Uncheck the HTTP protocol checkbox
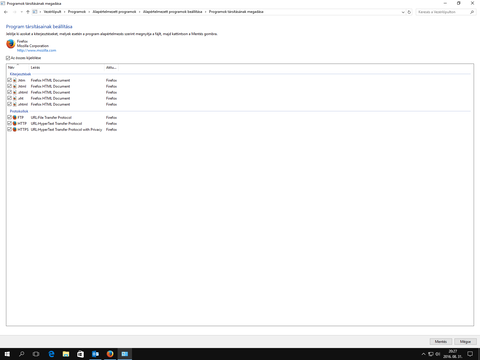Screen dimensions: 480x360 9,123
